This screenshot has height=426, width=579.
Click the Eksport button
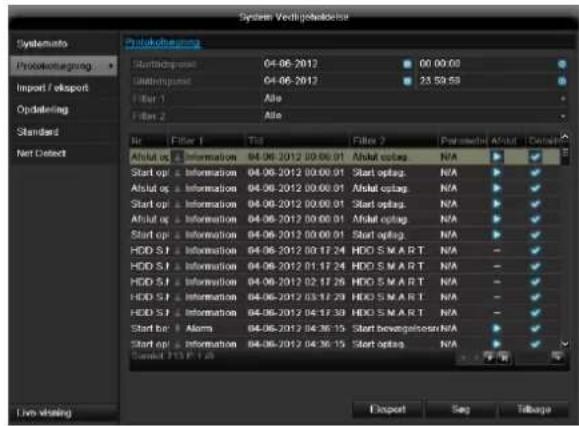tap(387, 409)
